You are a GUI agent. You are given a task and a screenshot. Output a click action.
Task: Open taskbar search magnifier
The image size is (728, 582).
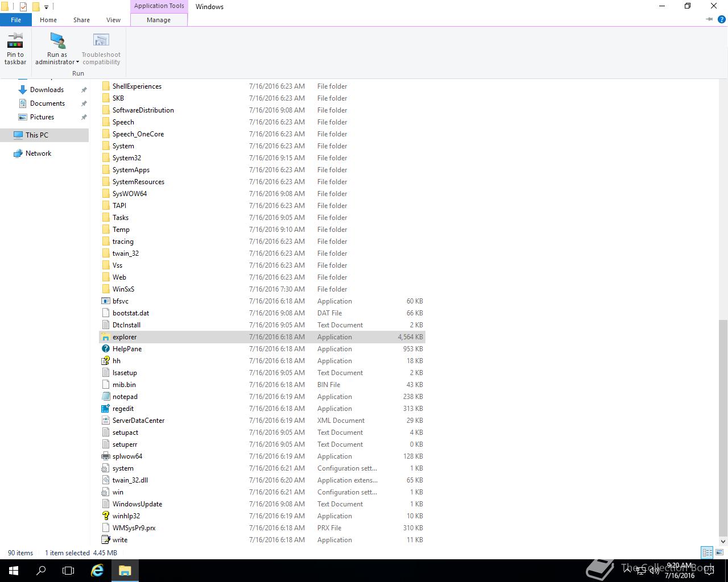[x=41, y=571]
